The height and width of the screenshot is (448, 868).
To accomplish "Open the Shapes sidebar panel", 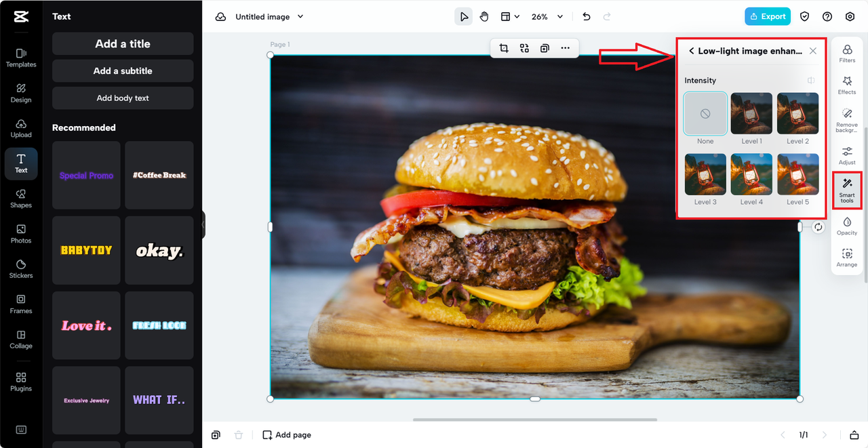I will [21, 199].
